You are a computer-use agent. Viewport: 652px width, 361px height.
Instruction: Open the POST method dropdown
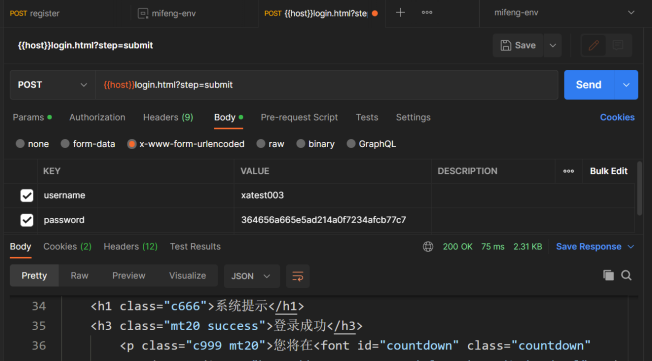[52, 85]
